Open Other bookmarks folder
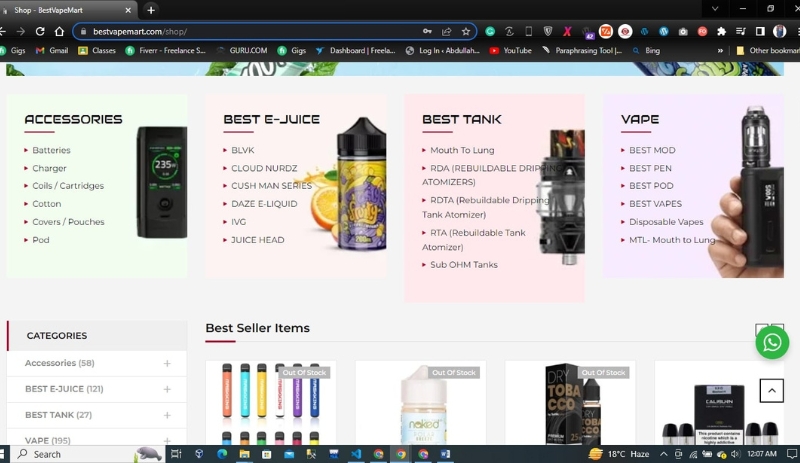Screen dimensions: 800x463 767,51
